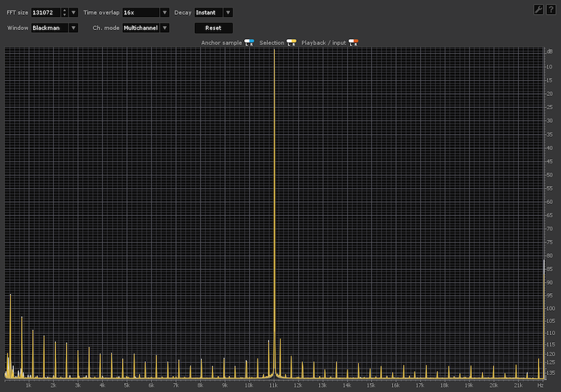
Task: Click the Instant decay value box
Action: point(209,13)
